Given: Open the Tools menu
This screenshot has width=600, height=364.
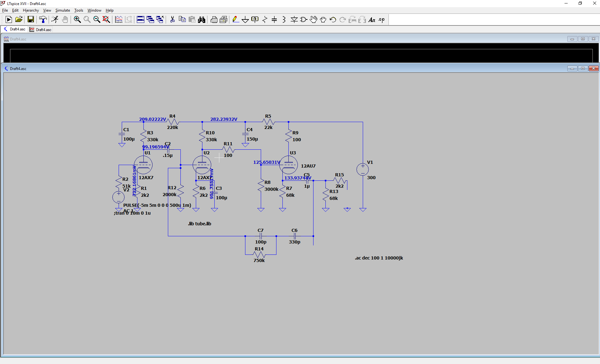Looking at the screenshot, I should coord(79,10).
